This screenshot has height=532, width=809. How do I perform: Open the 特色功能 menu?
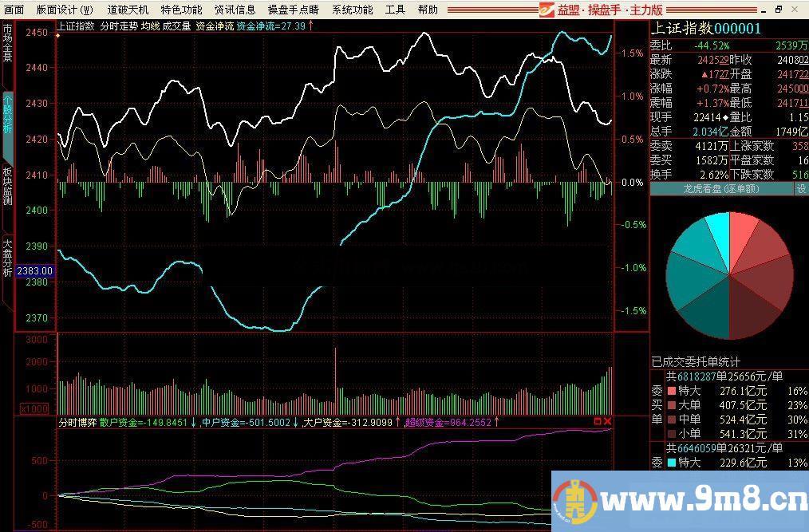(x=181, y=10)
